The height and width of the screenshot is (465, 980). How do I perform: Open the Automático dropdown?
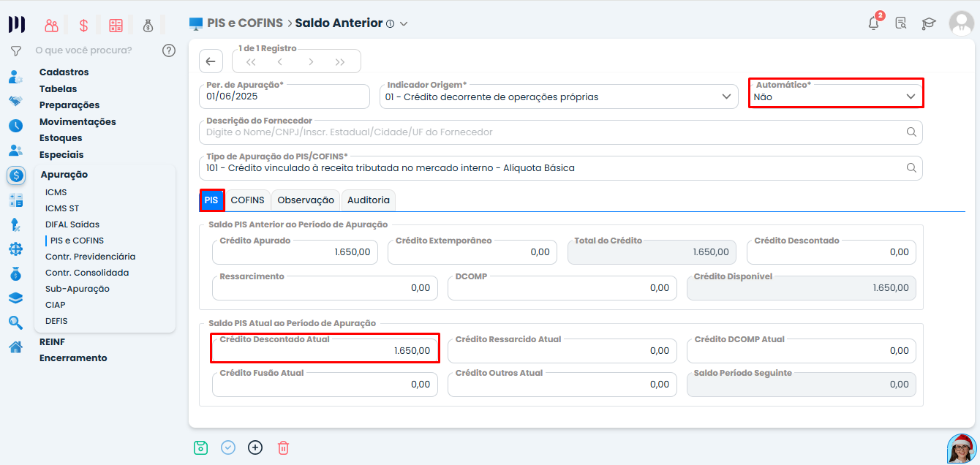tap(835, 97)
